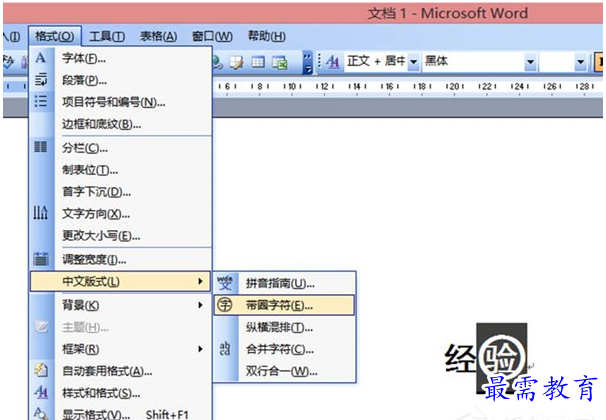The height and width of the screenshot is (420, 606).
Task: Click the hyperlink globe toolbar icon
Action: (x=217, y=63)
